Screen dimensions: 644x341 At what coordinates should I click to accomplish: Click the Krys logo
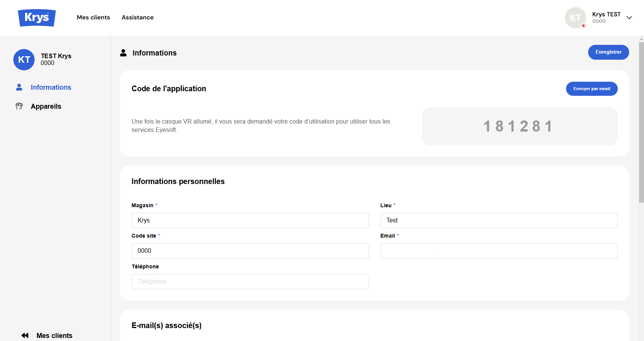pos(37,18)
